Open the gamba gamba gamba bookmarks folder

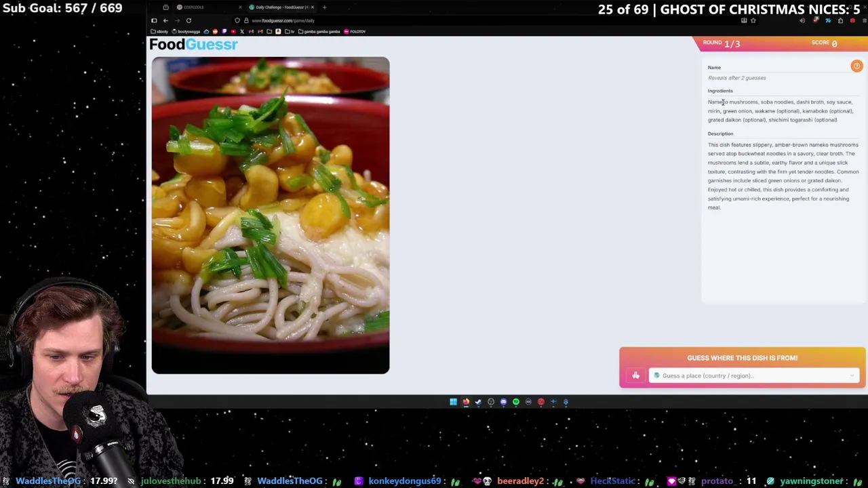[319, 31]
